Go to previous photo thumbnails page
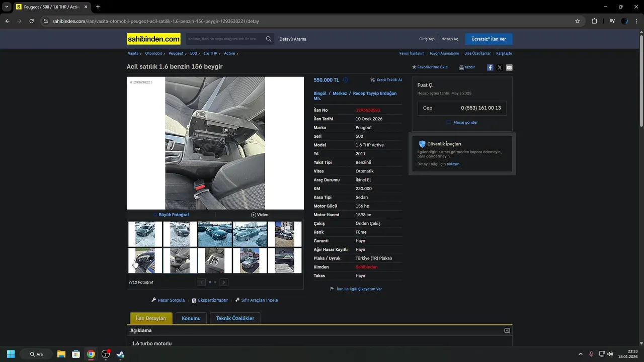Image resolution: width=644 pixels, height=362 pixels. point(201,282)
